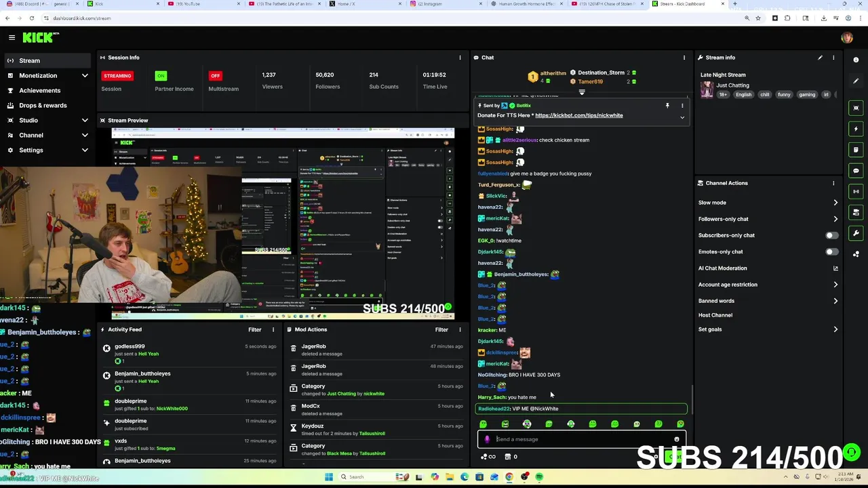This screenshot has height=488, width=868.
Task: Expand the Channel sidebar section
Action: pos(46,135)
